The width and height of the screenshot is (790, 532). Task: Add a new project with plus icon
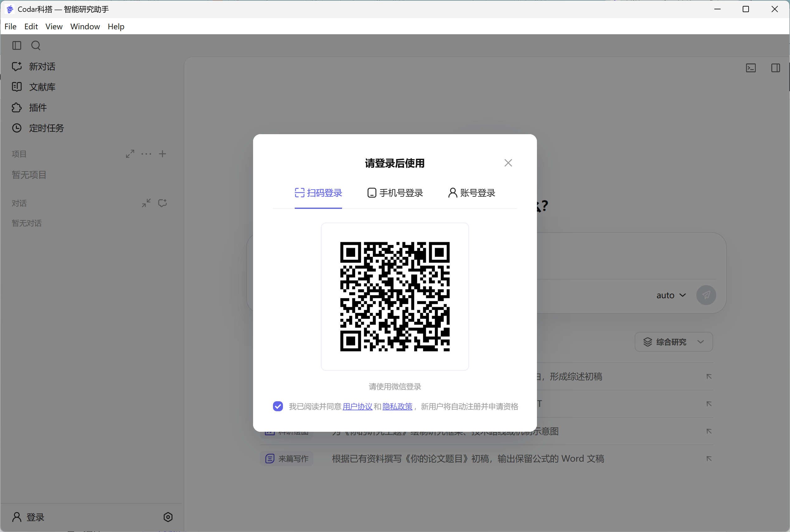[162, 154]
